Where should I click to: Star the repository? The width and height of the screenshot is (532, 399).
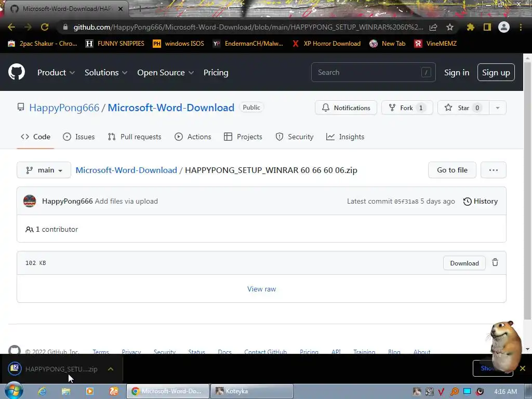pyautogui.click(x=463, y=108)
